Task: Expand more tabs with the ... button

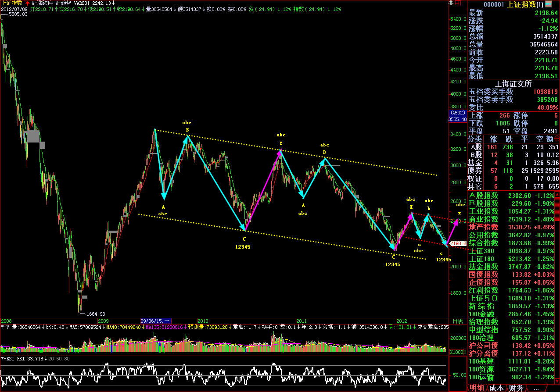Action: coord(536,388)
